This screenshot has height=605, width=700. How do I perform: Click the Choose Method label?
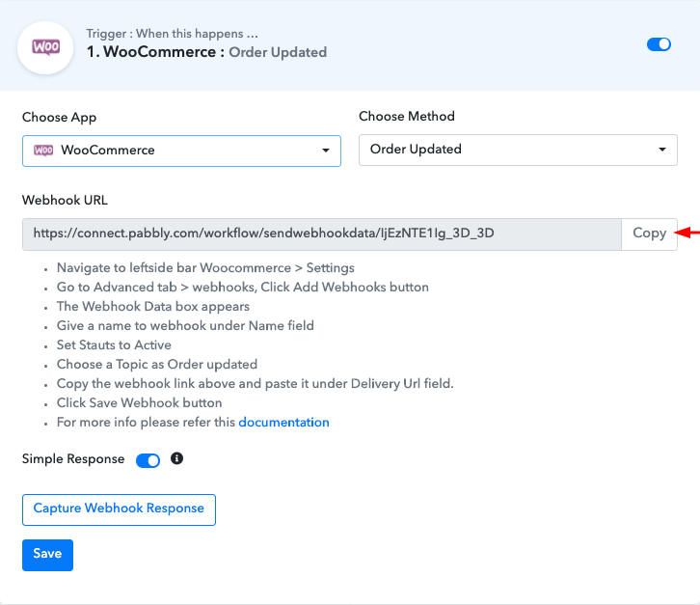point(407,116)
